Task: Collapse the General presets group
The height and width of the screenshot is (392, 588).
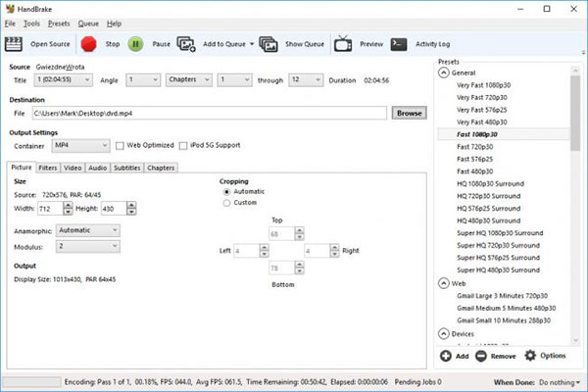Action: (444, 73)
